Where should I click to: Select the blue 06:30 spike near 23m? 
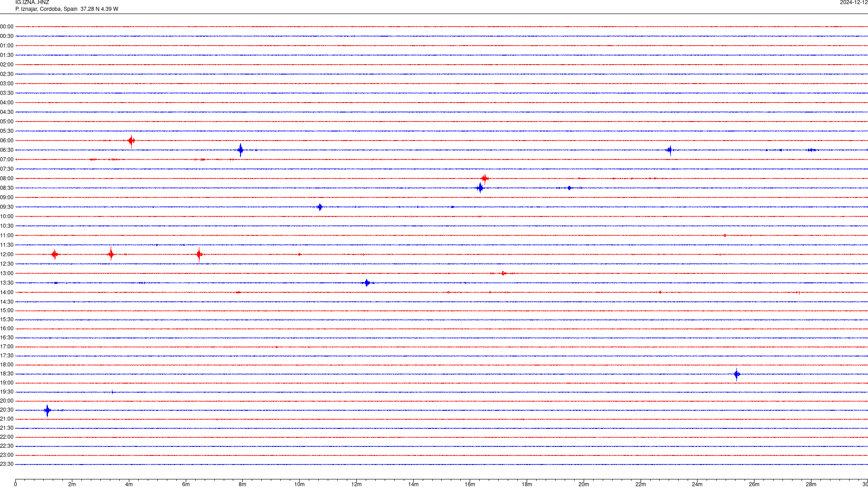670,150
